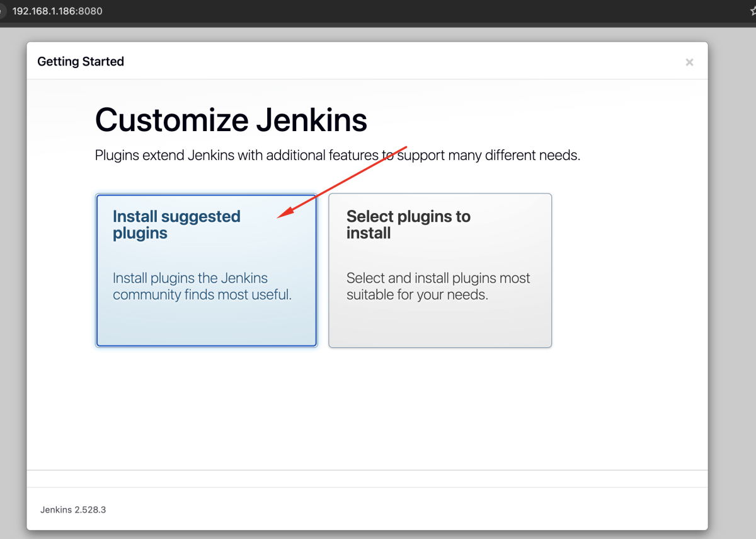Open site info icon left of the URL
The image size is (756, 539).
point(2,11)
